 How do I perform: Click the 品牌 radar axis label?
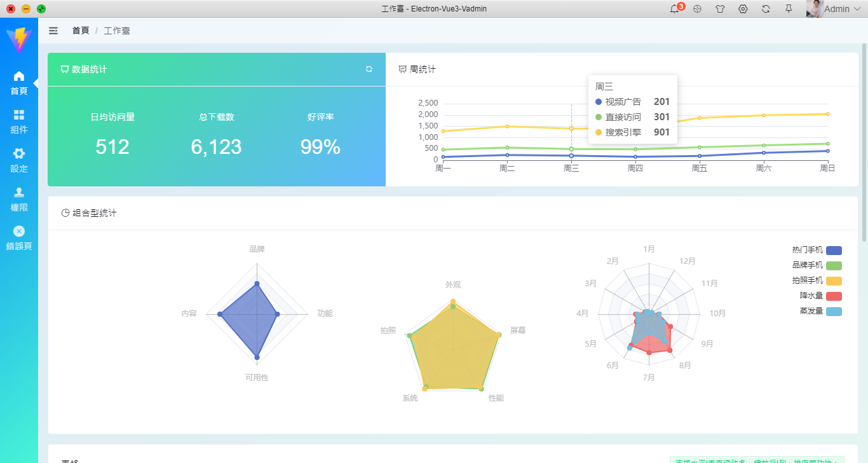(257, 249)
